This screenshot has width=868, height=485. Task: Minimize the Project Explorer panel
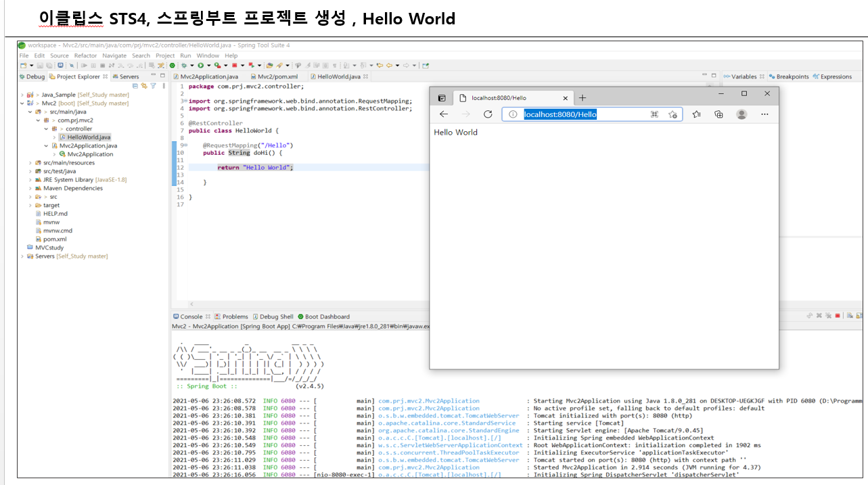click(x=154, y=74)
